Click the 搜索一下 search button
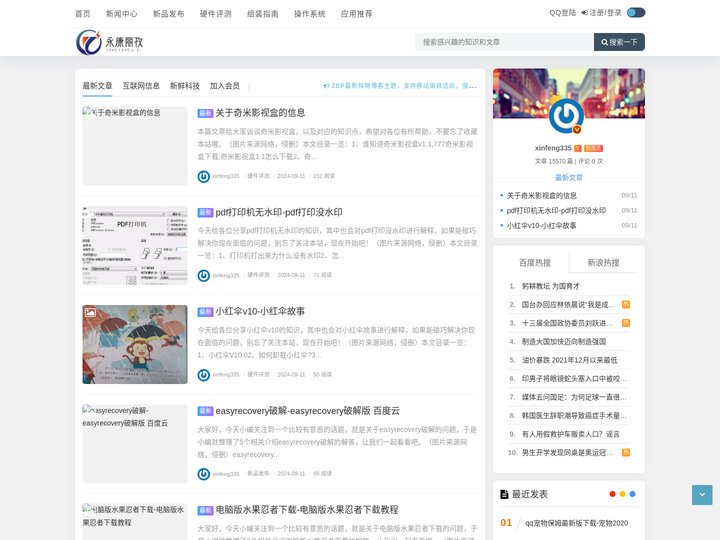The height and width of the screenshot is (540, 720). (x=619, y=42)
